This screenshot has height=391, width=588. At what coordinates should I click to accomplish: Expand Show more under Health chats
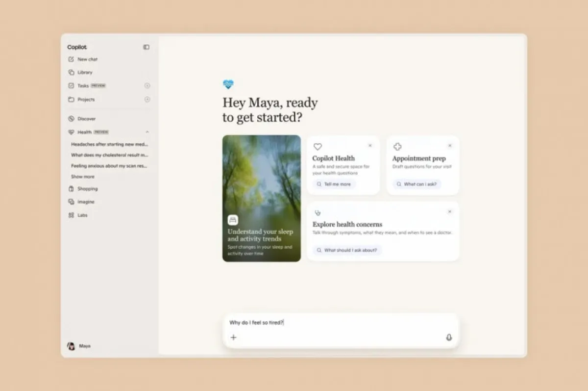tap(83, 177)
